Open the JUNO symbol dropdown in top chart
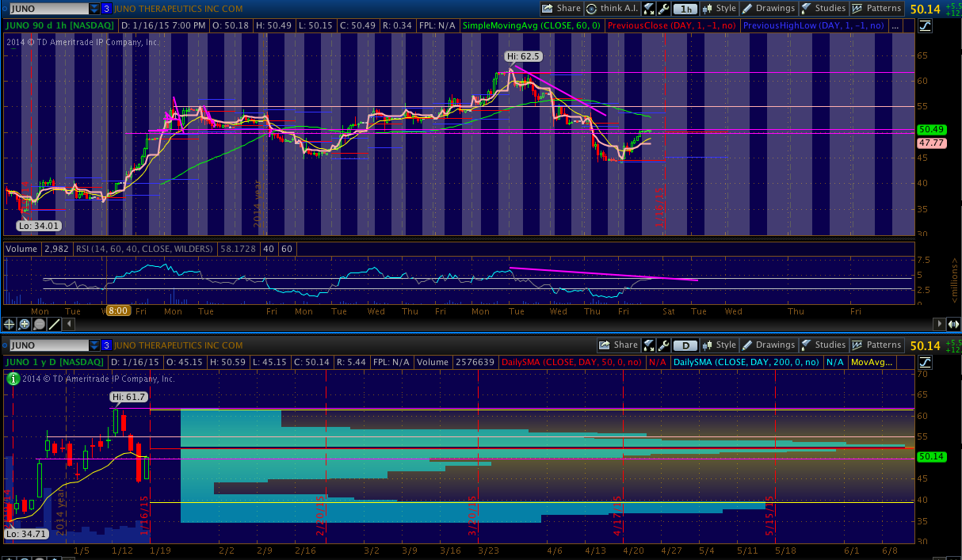Screen dimensions: 962x560 click(94, 9)
